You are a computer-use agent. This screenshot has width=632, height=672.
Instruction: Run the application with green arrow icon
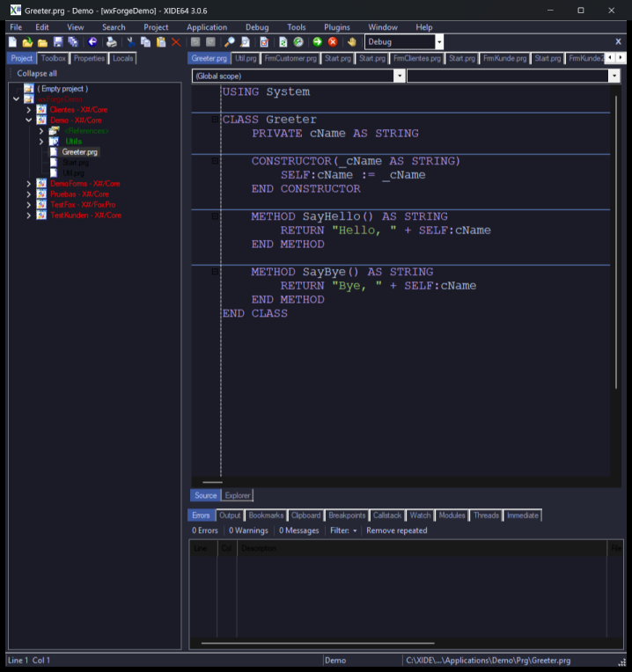[x=317, y=42]
